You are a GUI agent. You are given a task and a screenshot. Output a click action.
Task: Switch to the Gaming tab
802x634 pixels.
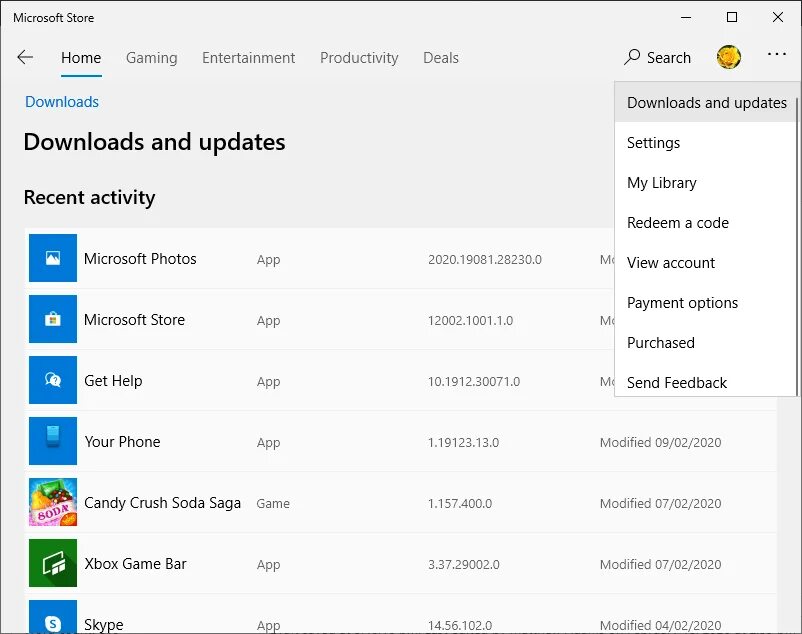pyautogui.click(x=152, y=58)
